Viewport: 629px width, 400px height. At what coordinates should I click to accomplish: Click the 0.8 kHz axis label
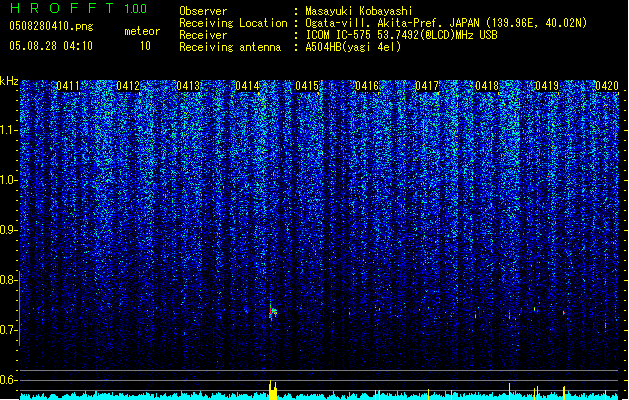9,280
